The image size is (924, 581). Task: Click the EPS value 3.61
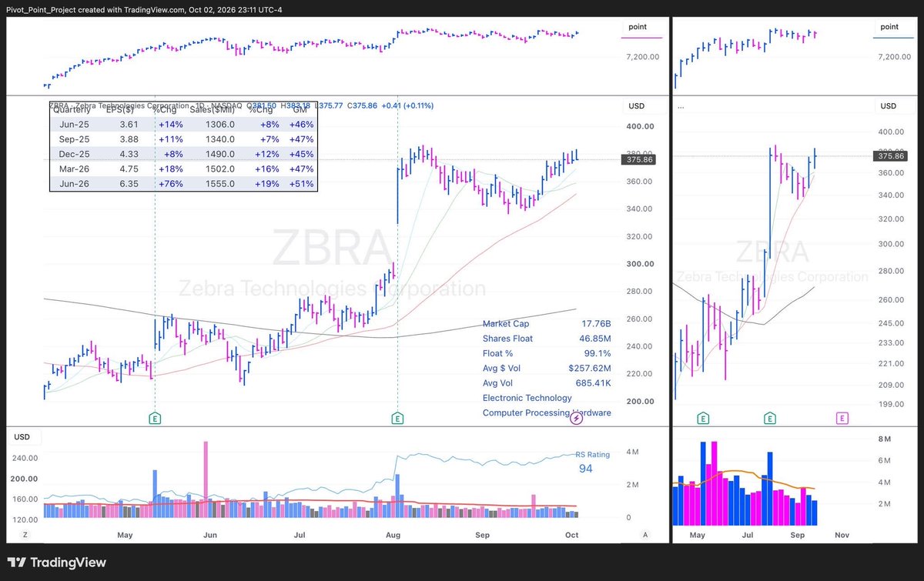pyautogui.click(x=127, y=124)
